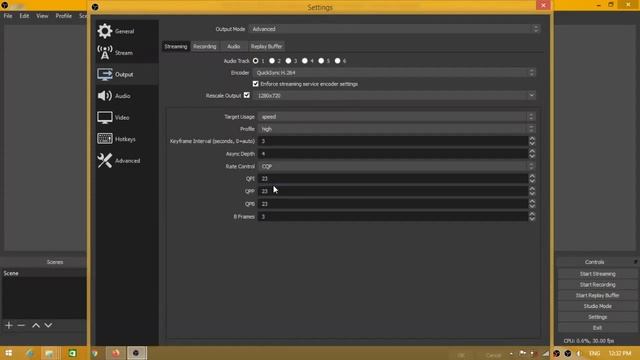Viewport: 640px width, 360px height.
Task: Adjust QPP stepper arrows
Action: 532,191
